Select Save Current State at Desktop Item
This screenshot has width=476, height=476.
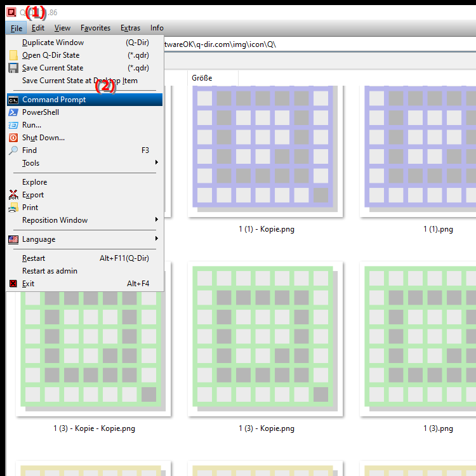[x=84, y=81]
